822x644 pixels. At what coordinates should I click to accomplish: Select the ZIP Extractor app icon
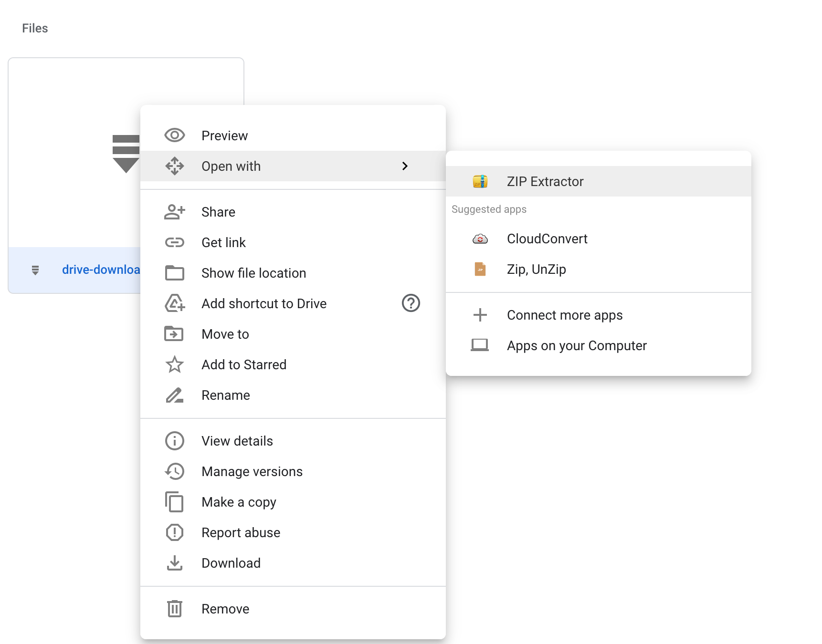click(481, 181)
